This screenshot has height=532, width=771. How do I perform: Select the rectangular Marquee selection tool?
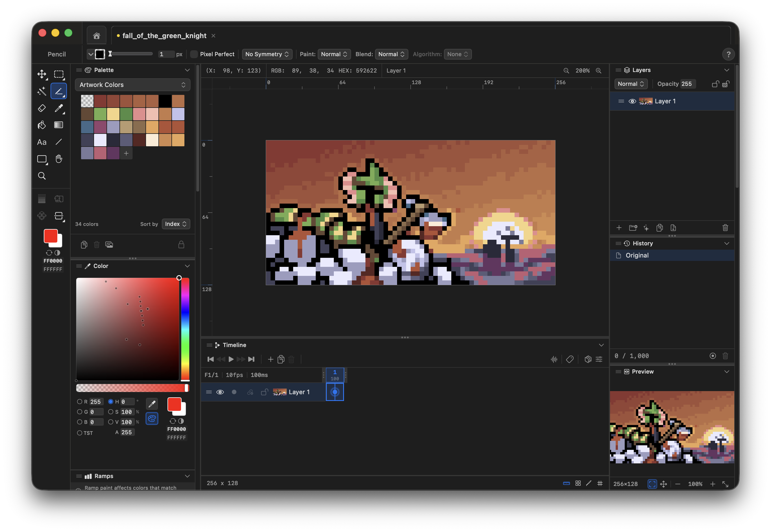(59, 74)
